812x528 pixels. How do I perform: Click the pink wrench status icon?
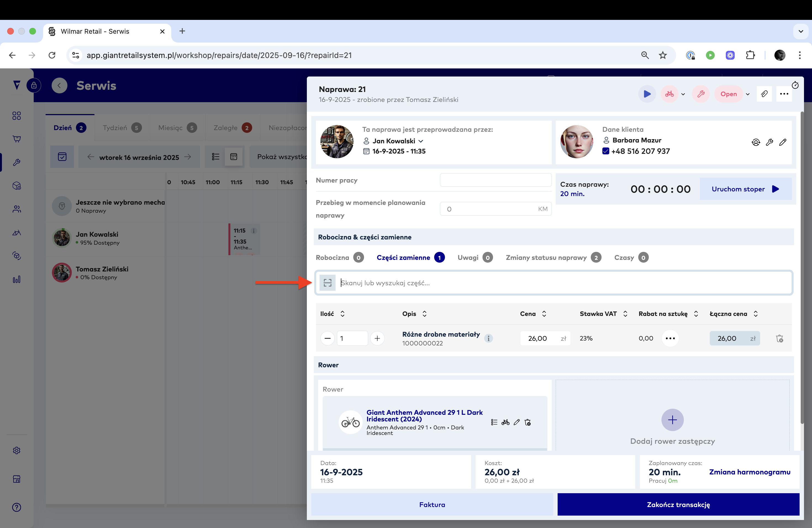(701, 94)
